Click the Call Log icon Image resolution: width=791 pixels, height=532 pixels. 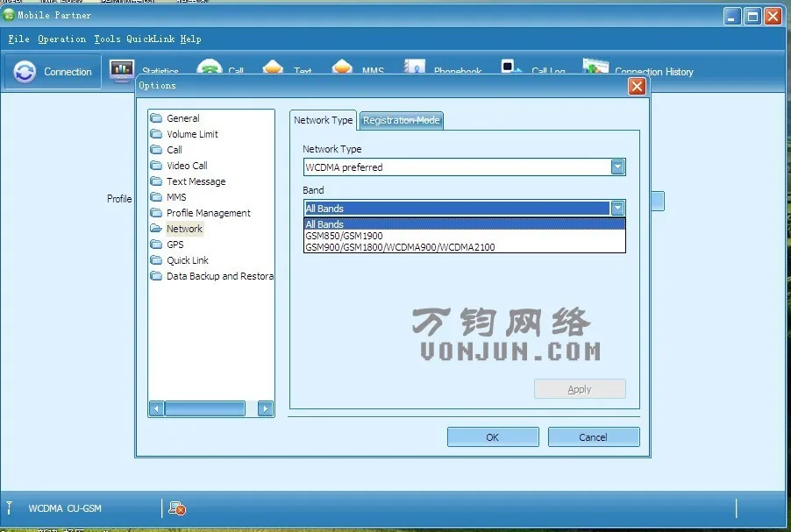[511, 67]
